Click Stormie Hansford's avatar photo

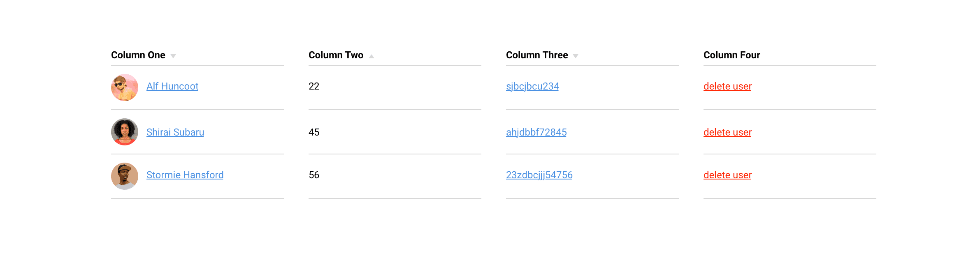(124, 176)
